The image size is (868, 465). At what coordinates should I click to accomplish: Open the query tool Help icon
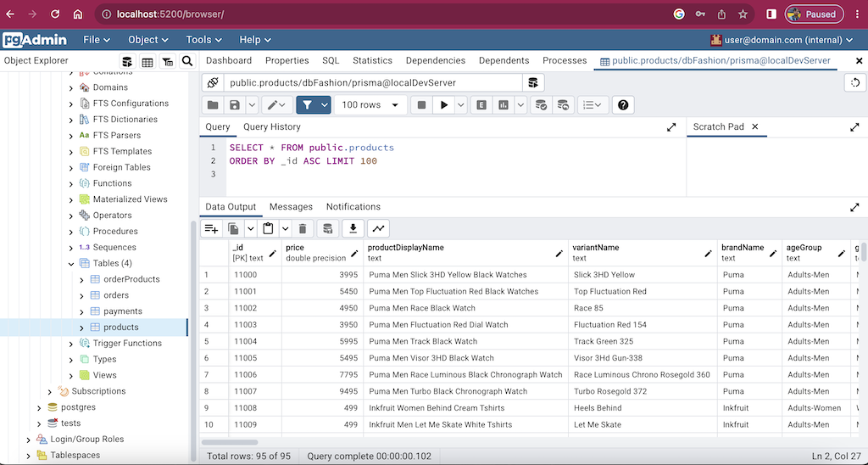623,104
